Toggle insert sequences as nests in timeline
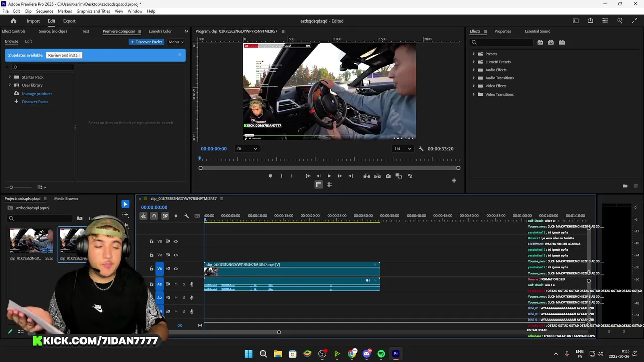644x362 pixels. [x=143, y=216]
